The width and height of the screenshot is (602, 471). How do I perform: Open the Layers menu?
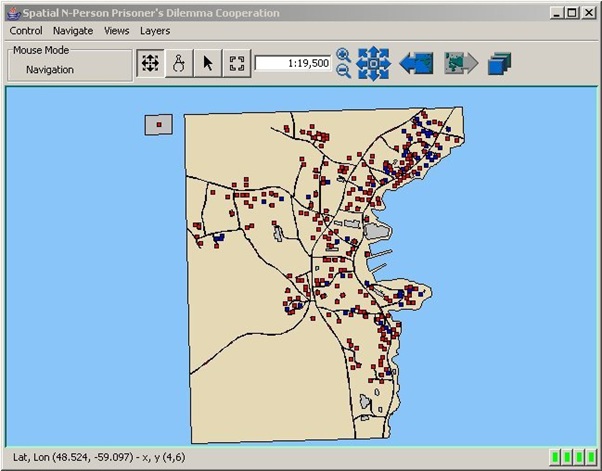coord(155,31)
